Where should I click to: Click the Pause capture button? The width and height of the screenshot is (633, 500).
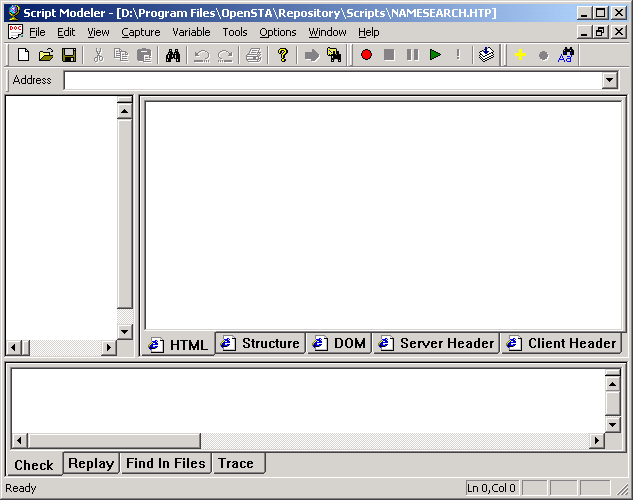coord(412,54)
